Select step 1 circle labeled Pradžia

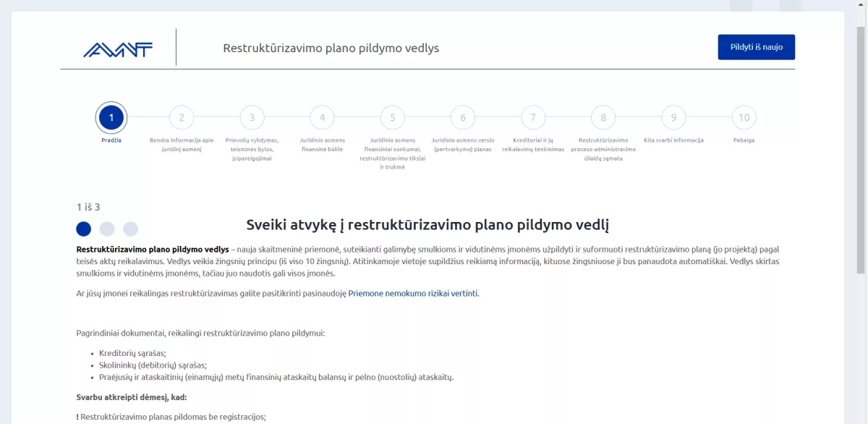point(111,116)
